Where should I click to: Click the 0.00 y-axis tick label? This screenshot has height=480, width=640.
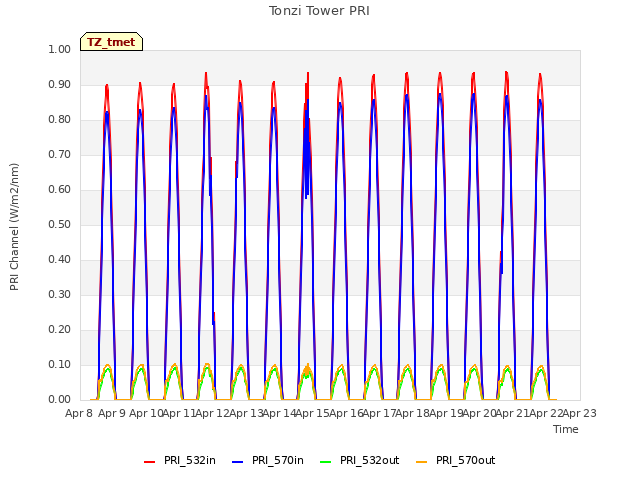pyautogui.click(x=60, y=400)
